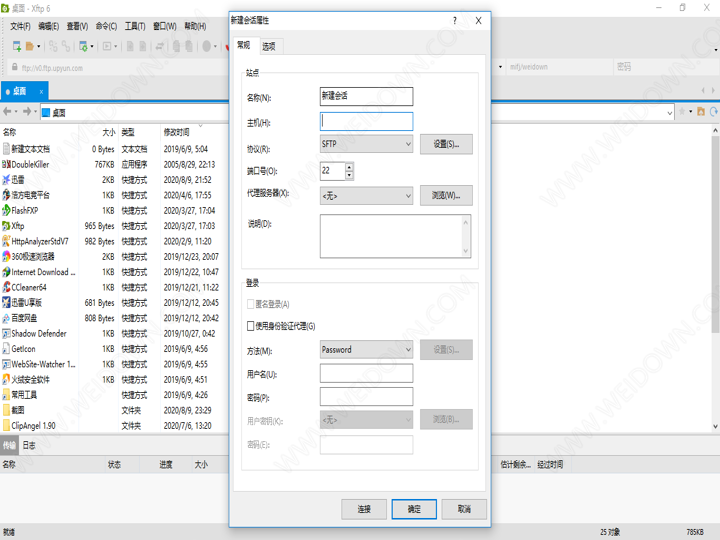This screenshot has height=540, width=720.
Task: Click the 浏览(W)... browse button
Action: pos(446,196)
